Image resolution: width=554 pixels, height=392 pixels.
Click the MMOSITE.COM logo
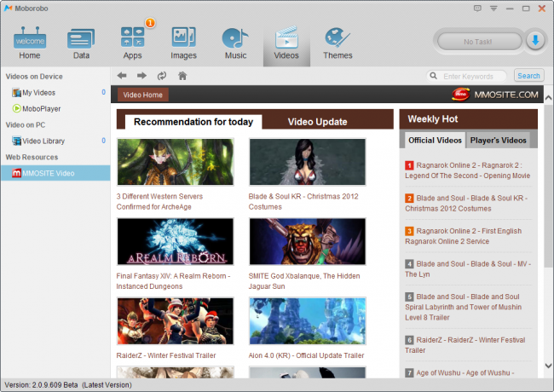495,95
